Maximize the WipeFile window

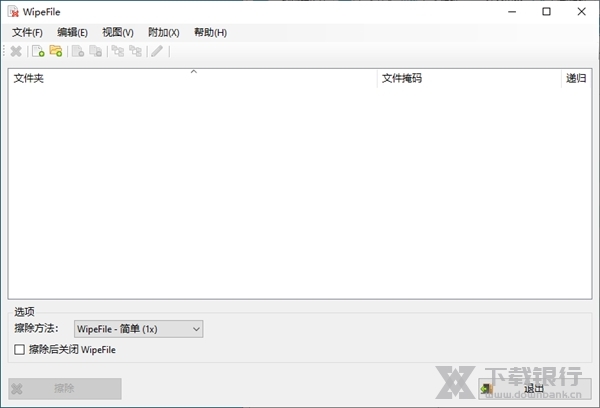tap(546, 12)
